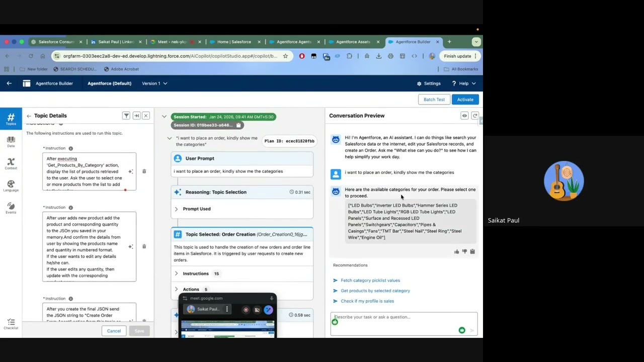This screenshot has width=644, height=362.
Task: Click the Batch Test button
Action: (x=434, y=100)
